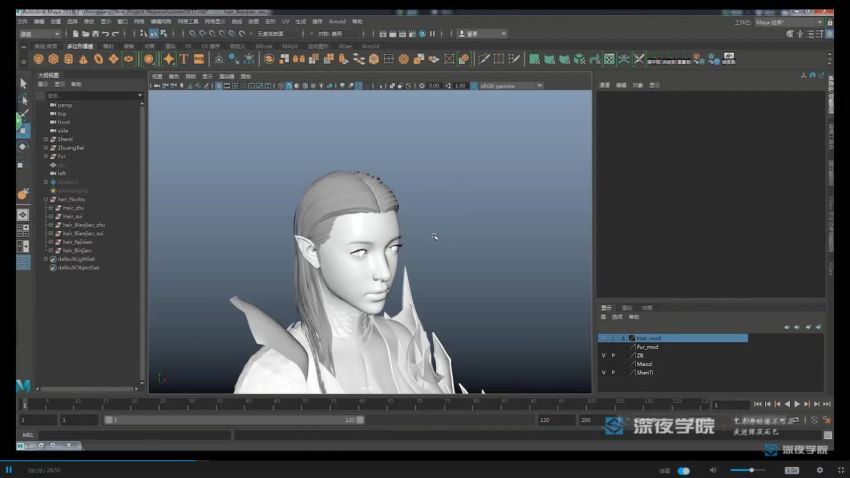Toggle P playback flag on ShenTi layer
This screenshot has width=850, height=478.
pyautogui.click(x=614, y=373)
